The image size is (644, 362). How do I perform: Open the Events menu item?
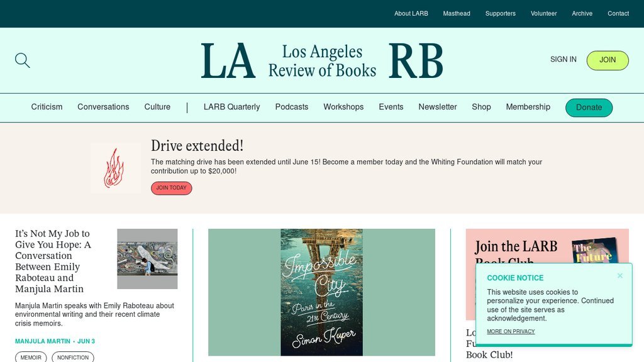point(391,107)
